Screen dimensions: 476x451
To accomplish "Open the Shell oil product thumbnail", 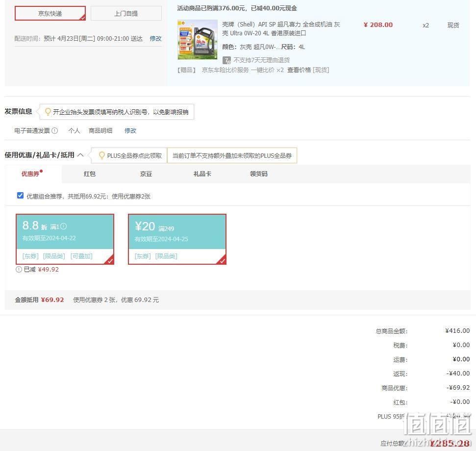I will [x=198, y=39].
